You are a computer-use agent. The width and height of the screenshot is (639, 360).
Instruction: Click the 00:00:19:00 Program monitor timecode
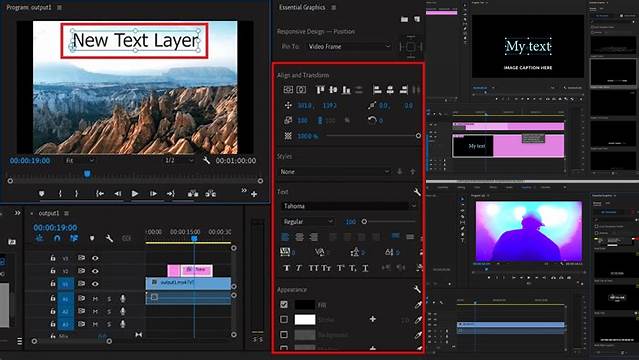(30, 161)
